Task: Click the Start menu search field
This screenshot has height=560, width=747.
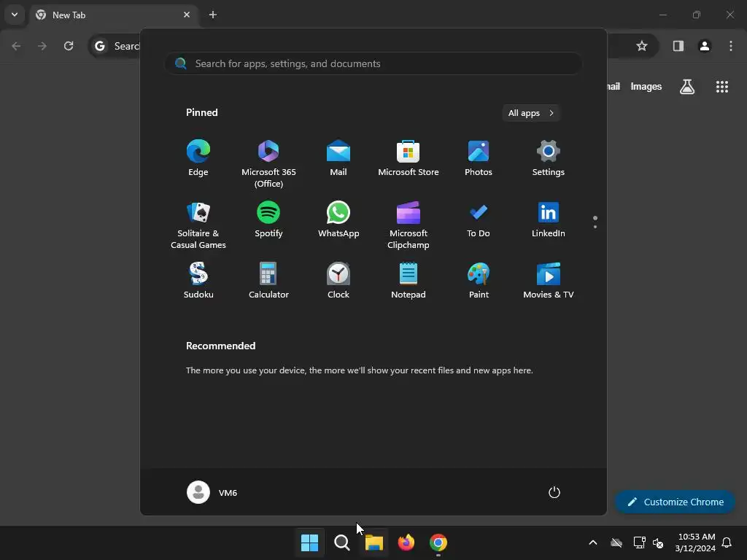Action: coord(373,63)
